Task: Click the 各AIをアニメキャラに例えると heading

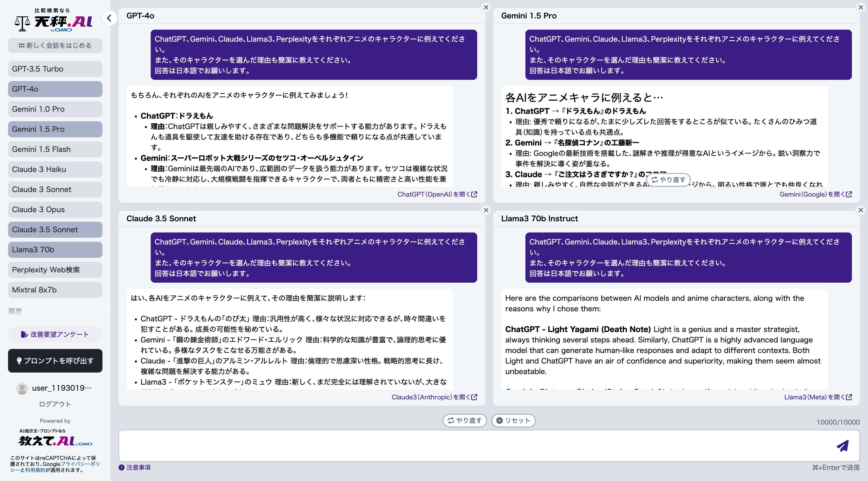Action: click(584, 98)
